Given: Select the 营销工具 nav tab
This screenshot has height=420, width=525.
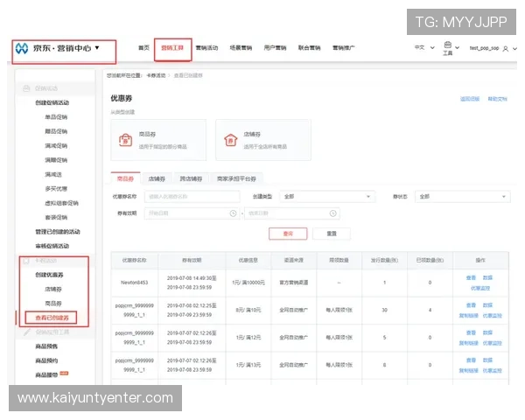Looking at the screenshot, I should [x=172, y=48].
